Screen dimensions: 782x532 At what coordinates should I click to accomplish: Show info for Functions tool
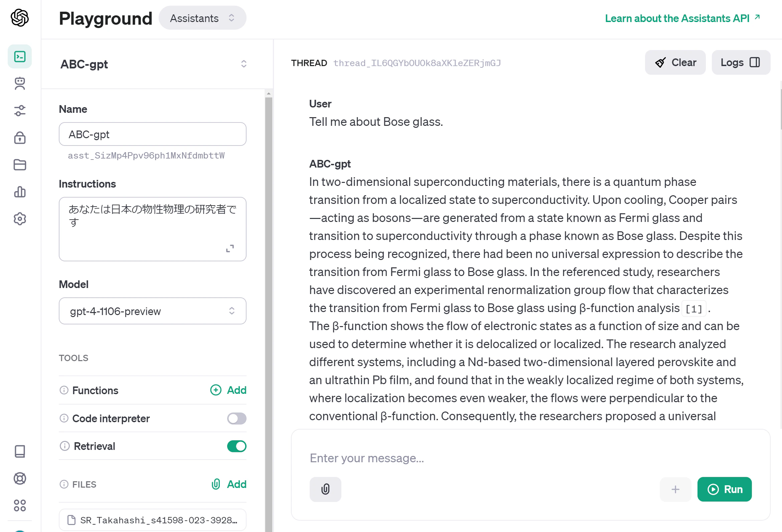point(64,390)
